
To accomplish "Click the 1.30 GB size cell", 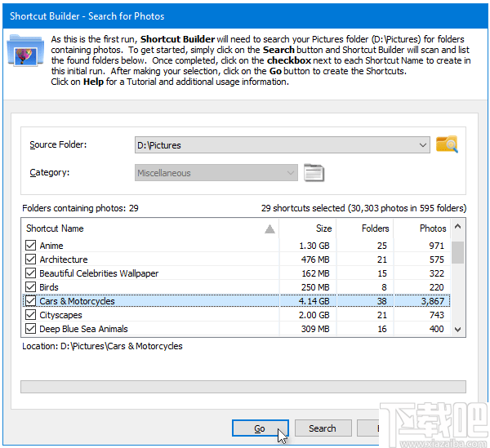I will (x=314, y=246).
